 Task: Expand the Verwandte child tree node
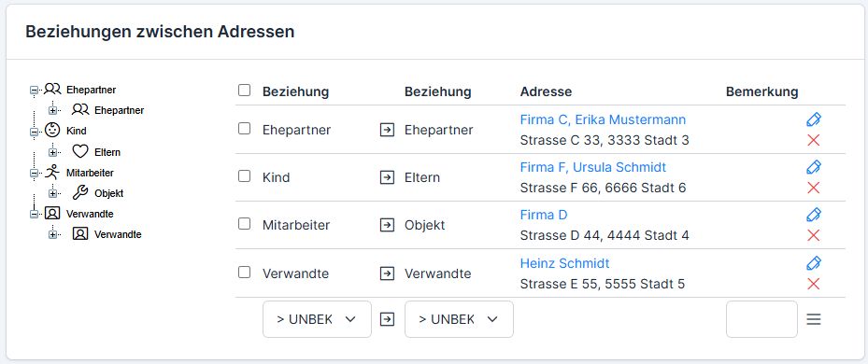52,234
